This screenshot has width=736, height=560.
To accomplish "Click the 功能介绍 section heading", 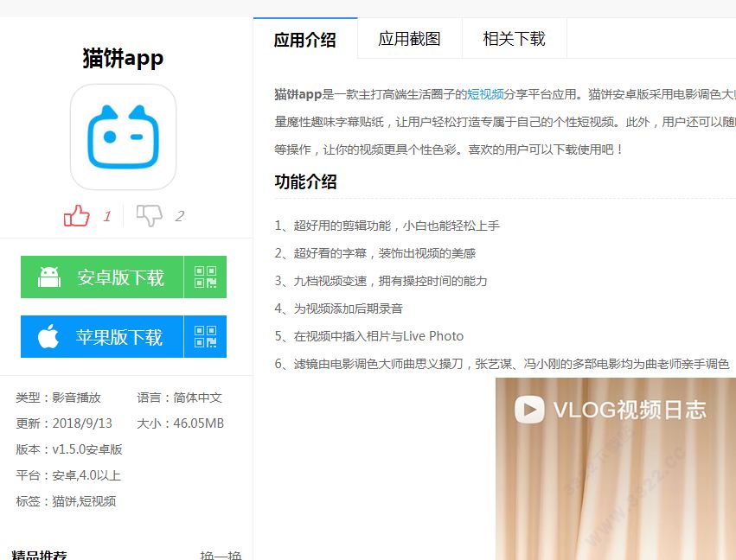I will 305,181.
